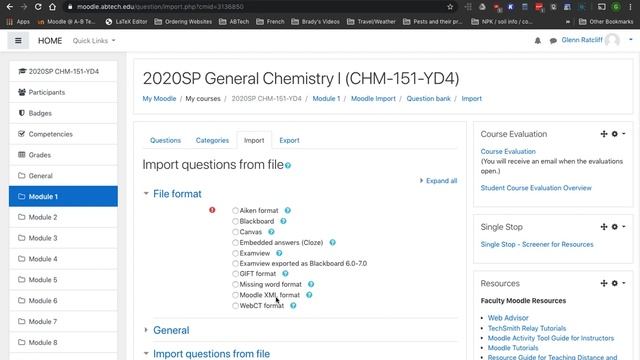Viewport: 640px width, 360px height.
Task: Open Badges in sidebar
Action: (x=63, y=113)
